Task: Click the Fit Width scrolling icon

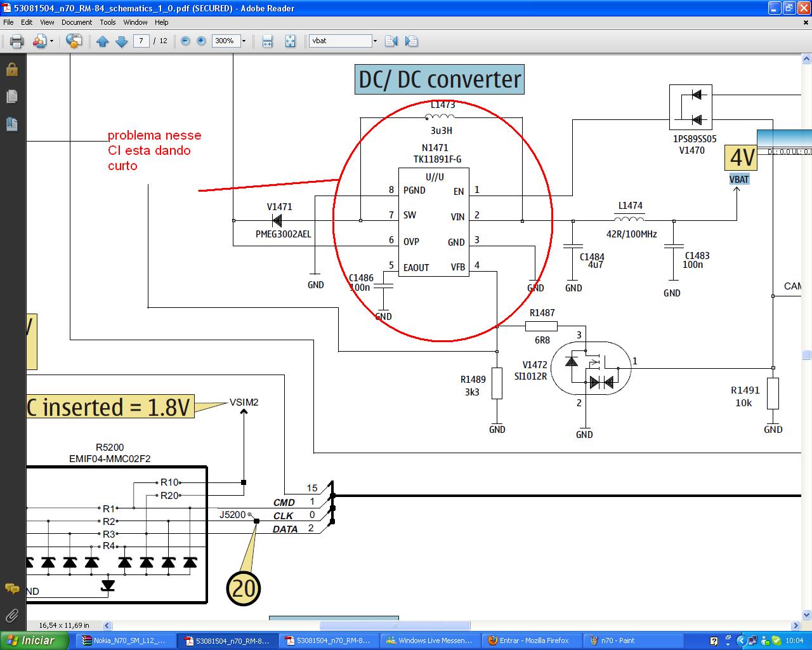Action: (268, 41)
